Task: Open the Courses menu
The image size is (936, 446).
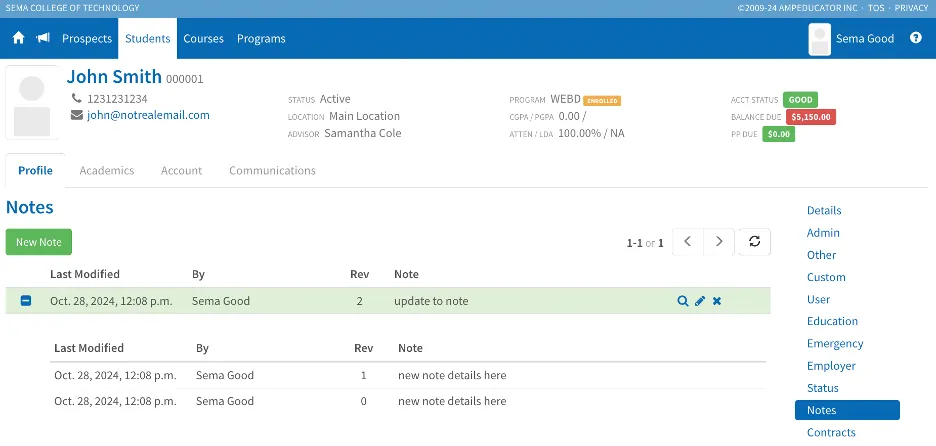Action: [x=204, y=38]
